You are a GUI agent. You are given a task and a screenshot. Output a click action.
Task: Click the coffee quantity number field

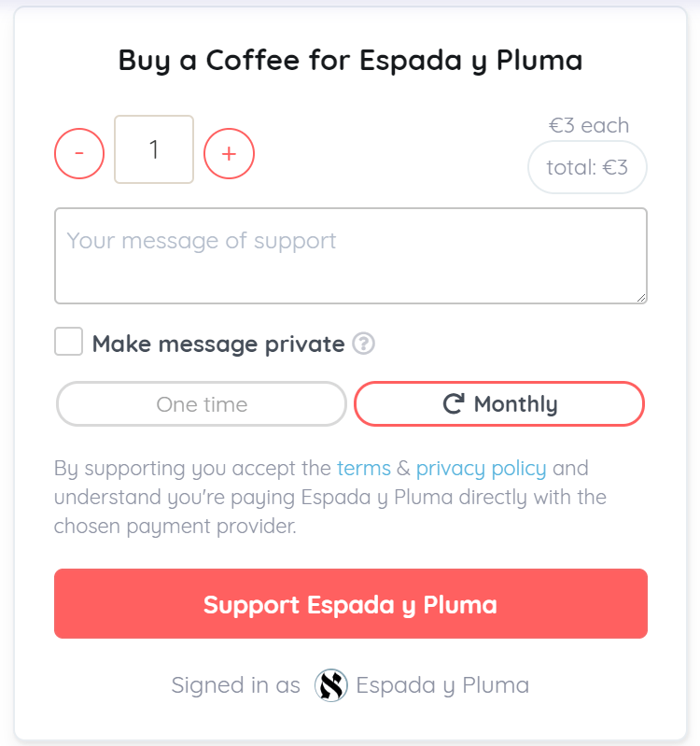pos(154,149)
